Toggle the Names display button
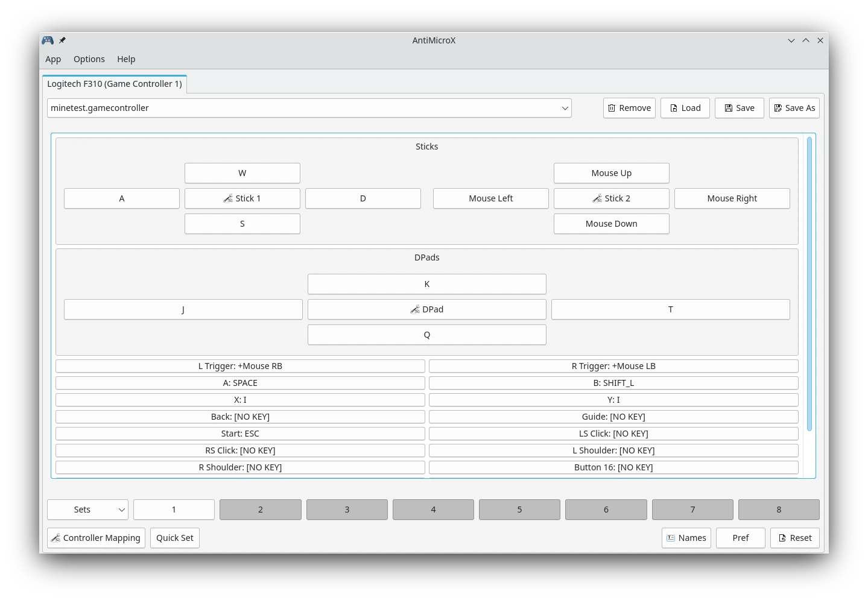Viewport: 868px width, 600px height. (x=686, y=538)
